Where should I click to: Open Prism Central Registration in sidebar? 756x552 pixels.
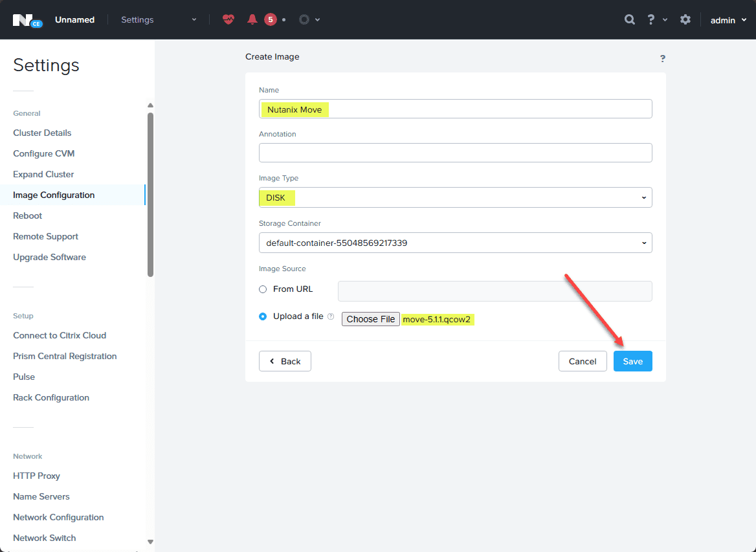point(65,357)
